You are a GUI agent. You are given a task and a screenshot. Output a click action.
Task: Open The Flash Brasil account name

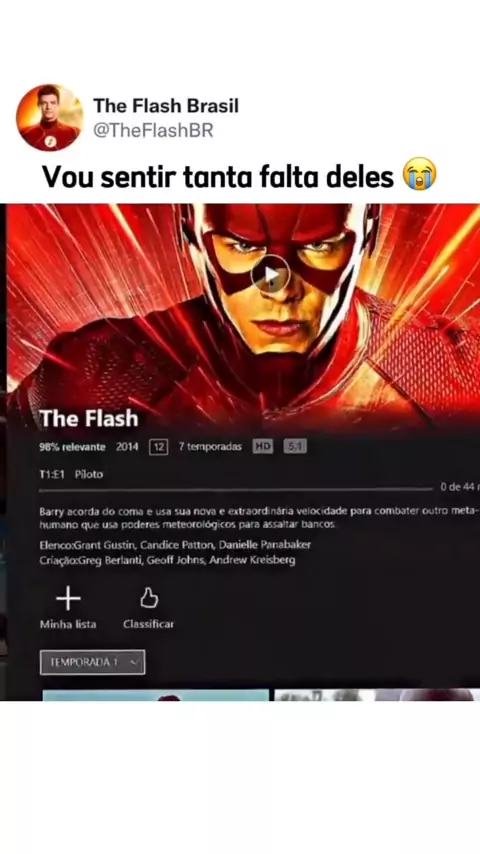click(166, 106)
